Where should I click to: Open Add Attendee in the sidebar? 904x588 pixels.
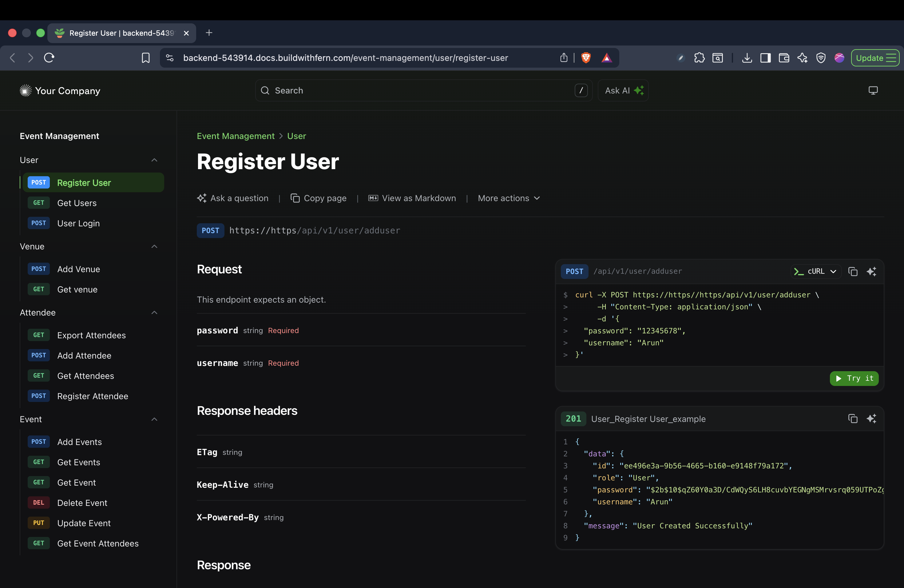pos(93,356)
